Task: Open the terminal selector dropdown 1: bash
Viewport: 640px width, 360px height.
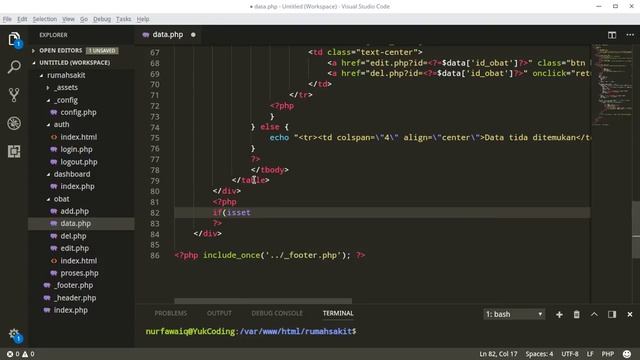Action: [514, 314]
